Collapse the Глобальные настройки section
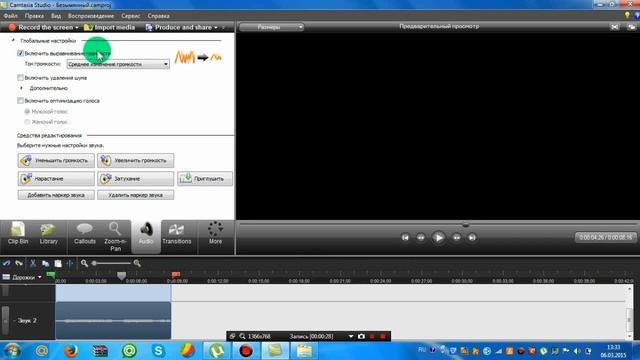640x360 pixels. (13, 40)
